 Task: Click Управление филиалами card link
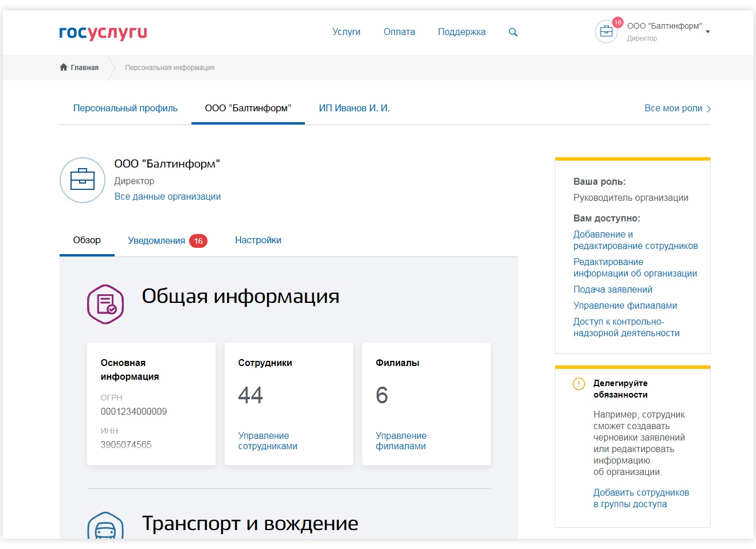401,441
